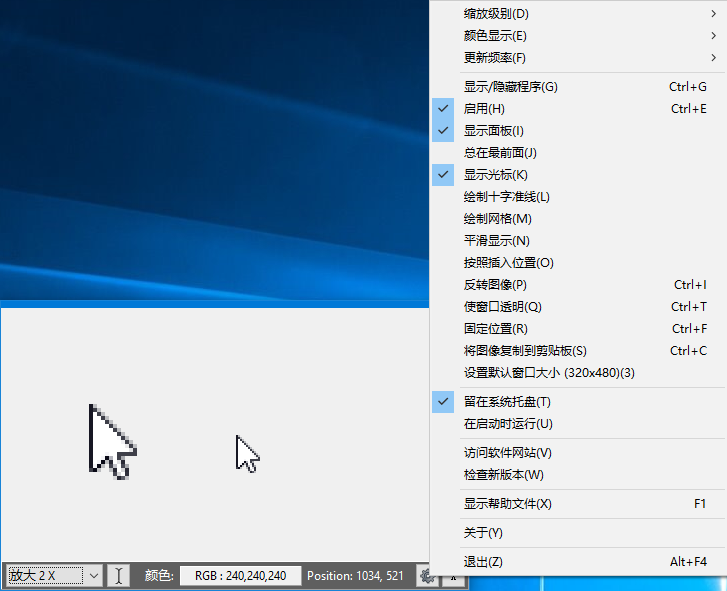Viewport: 727px width, 591px height.
Task: Open the 更新频率(F) submenu
Action: pos(578,58)
